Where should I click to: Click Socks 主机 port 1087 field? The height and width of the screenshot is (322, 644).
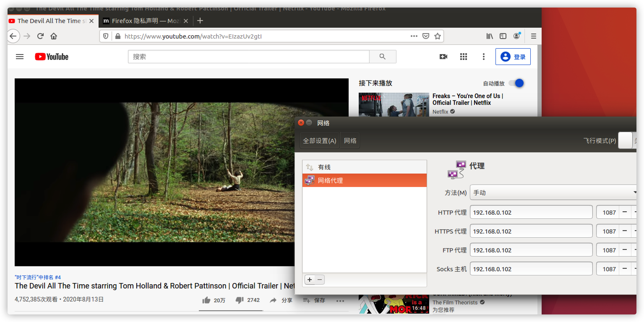coord(608,269)
